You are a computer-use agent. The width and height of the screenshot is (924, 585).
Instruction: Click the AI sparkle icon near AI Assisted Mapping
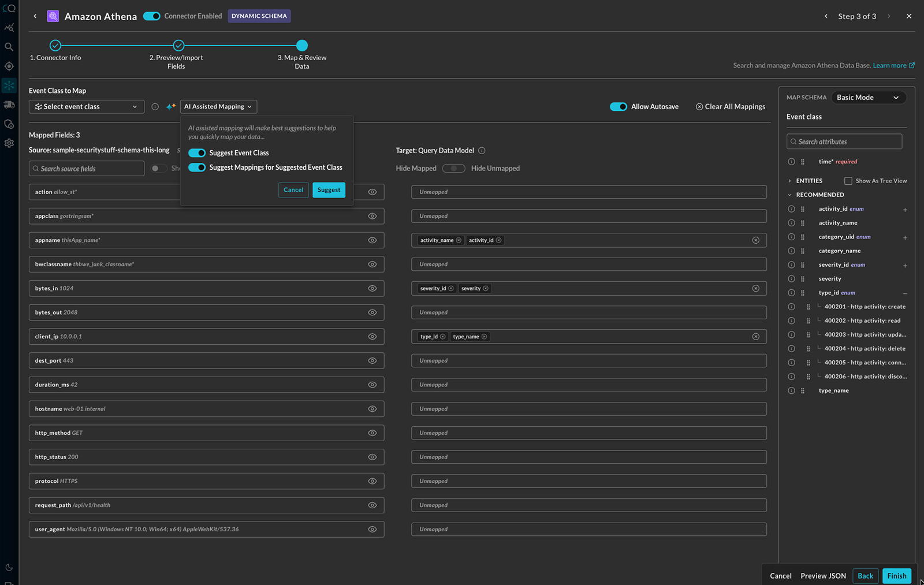pos(171,106)
